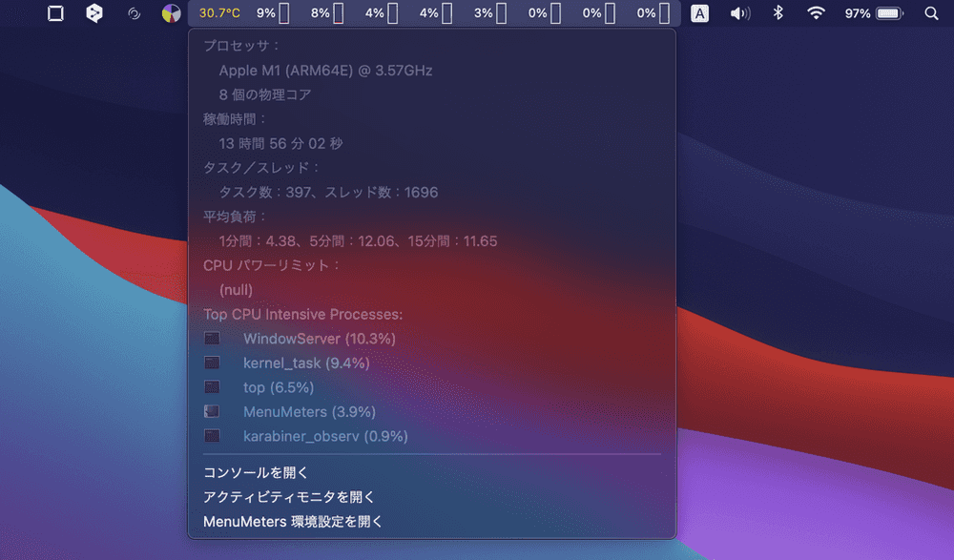
Task: Click the WindowServer process icon
Action: pos(212,339)
